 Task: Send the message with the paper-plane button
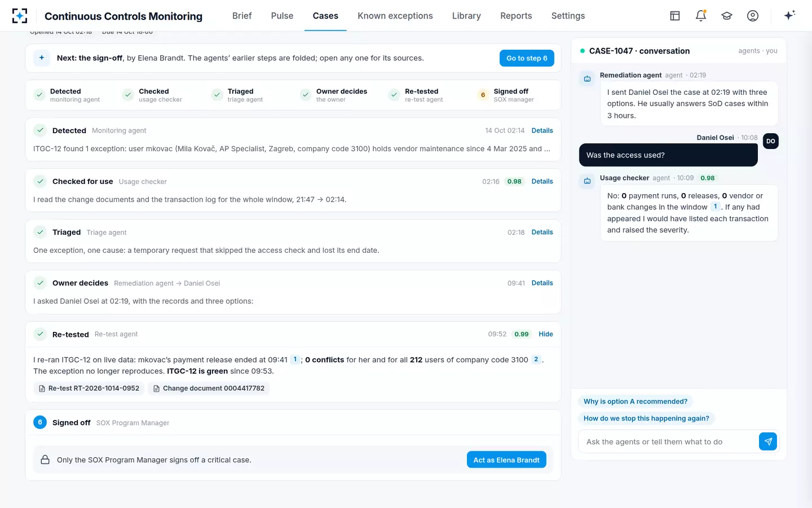click(768, 441)
